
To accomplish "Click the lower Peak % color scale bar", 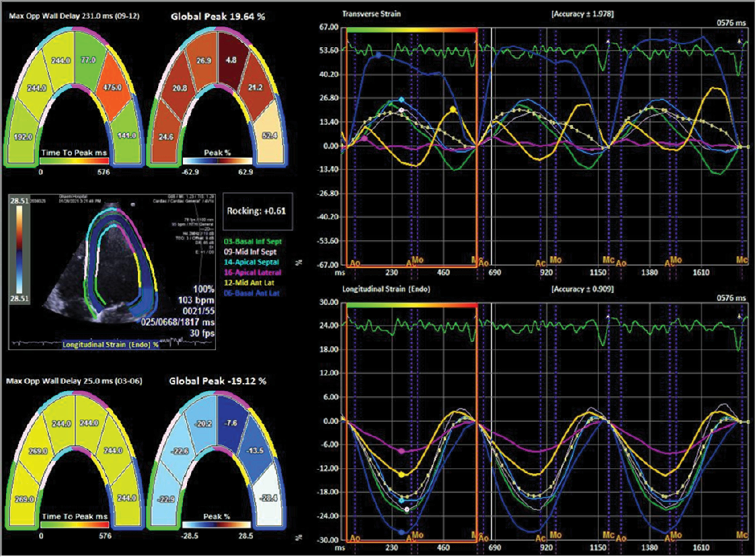I will click(x=217, y=525).
